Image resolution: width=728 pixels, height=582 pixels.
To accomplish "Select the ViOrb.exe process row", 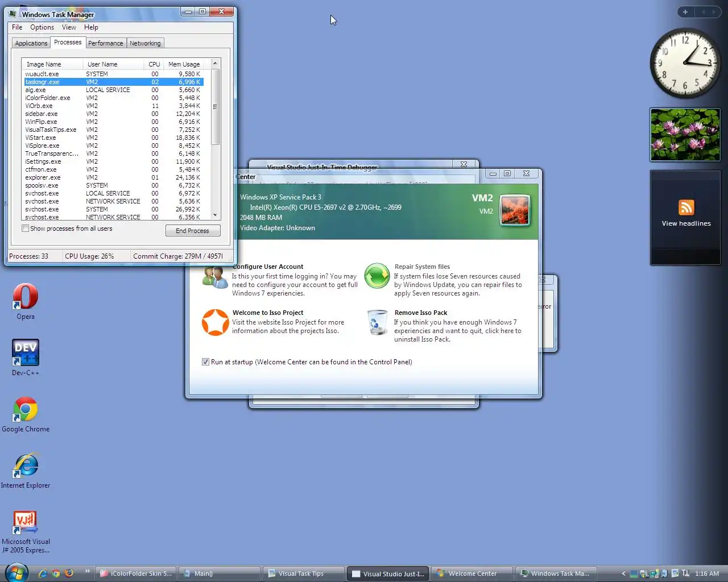I will [113, 106].
